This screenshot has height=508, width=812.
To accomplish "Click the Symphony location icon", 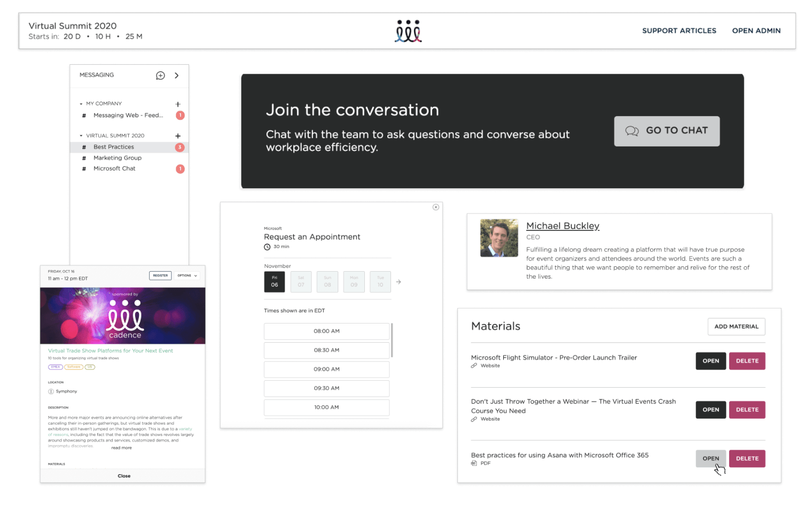I will [x=51, y=391].
